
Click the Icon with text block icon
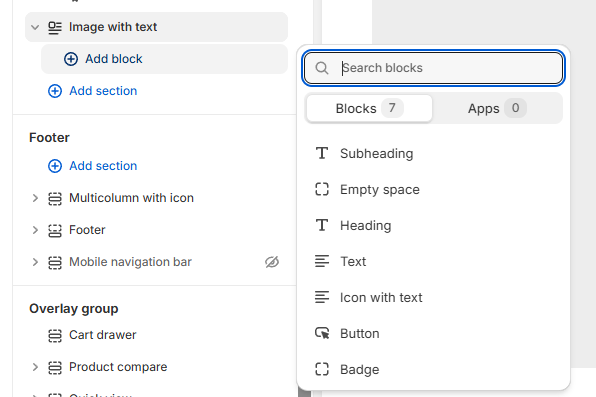[x=322, y=297]
